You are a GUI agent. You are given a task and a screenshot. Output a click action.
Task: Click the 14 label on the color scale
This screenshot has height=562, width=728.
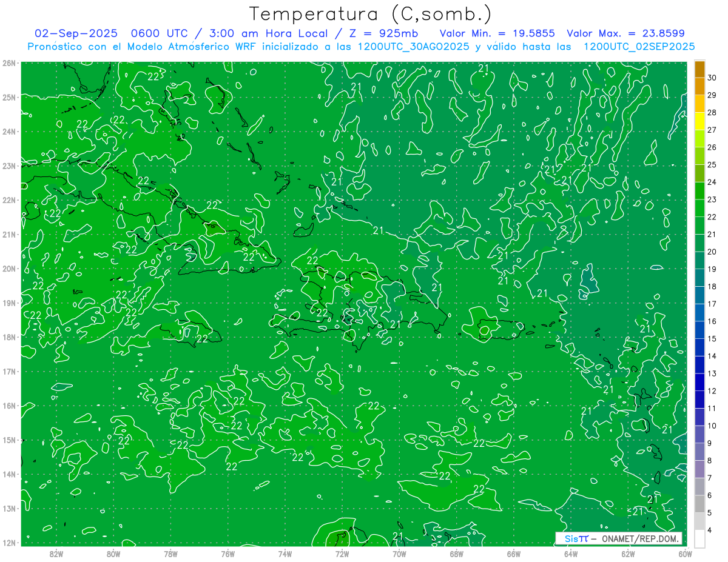(x=712, y=356)
